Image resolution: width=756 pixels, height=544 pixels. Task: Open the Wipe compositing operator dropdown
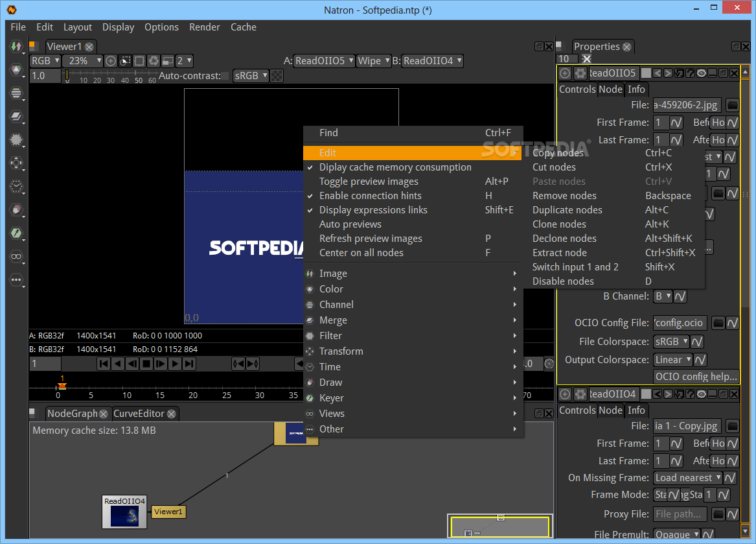[374, 61]
